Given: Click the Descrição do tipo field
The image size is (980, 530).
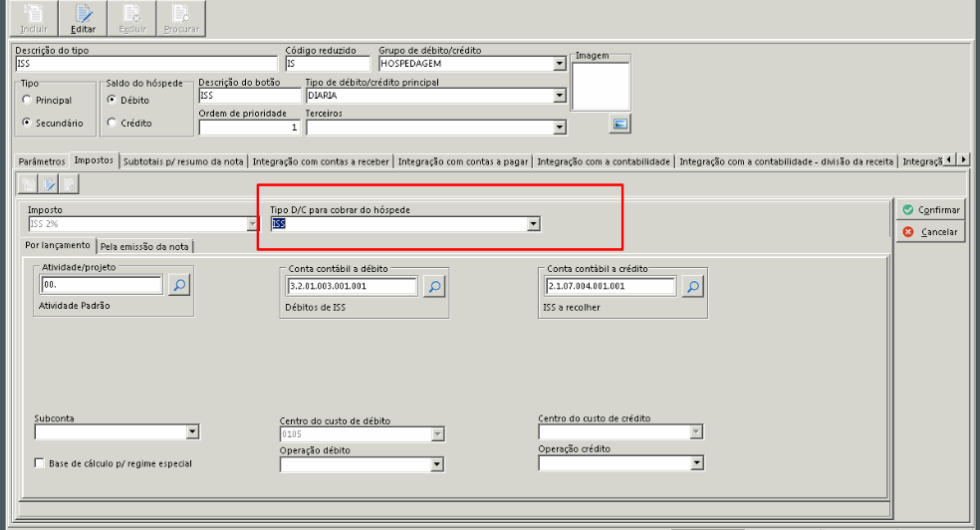Looking at the screenshot, I should pos(146,64).
